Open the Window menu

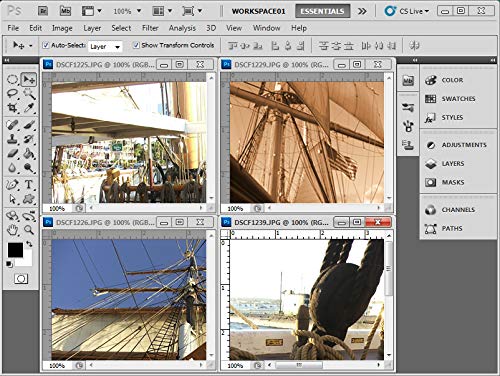pos(266,28)
